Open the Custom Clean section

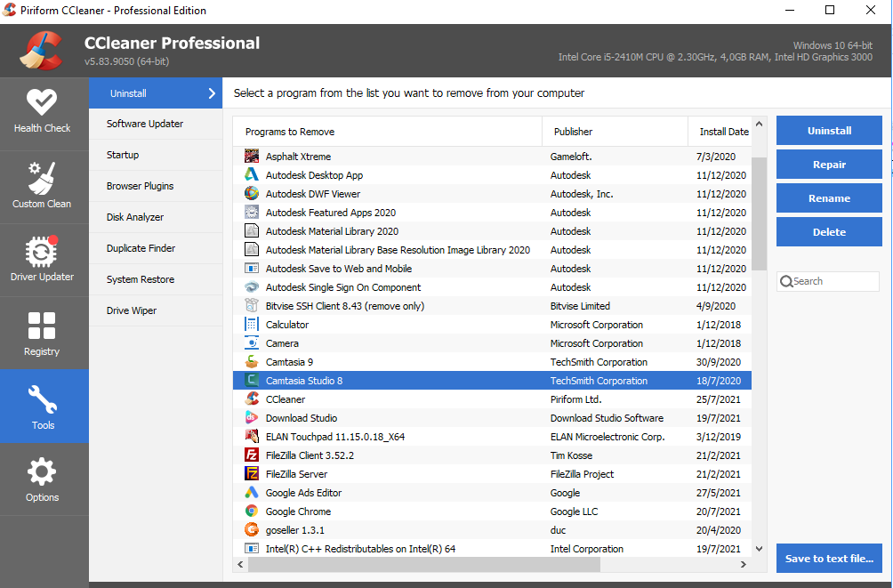click(x=42, y=187)
